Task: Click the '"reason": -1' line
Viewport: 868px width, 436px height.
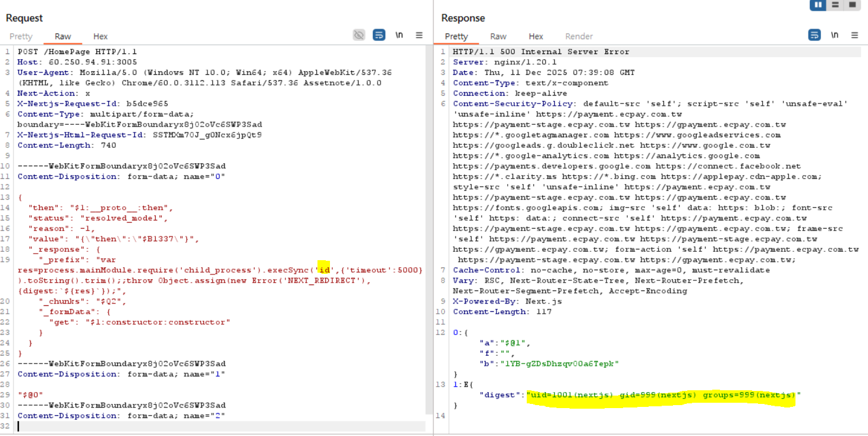Action: coord(61,228)
